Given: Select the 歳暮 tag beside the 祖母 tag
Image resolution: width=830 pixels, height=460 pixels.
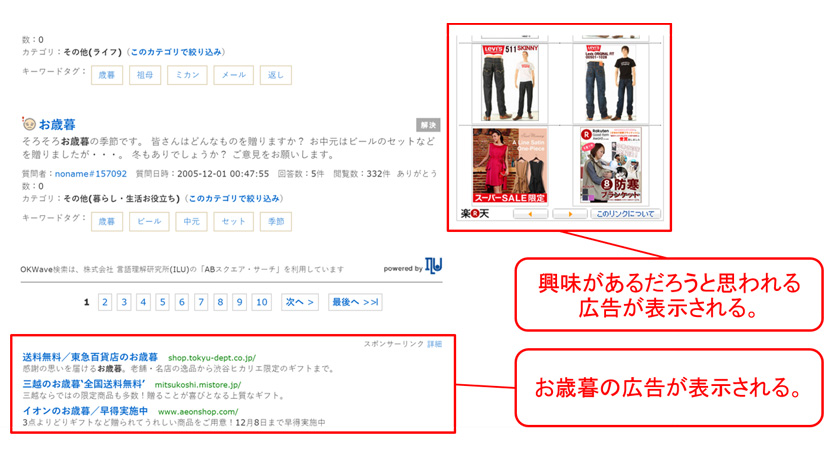Looking at the screenshot, I should (107, 75).
